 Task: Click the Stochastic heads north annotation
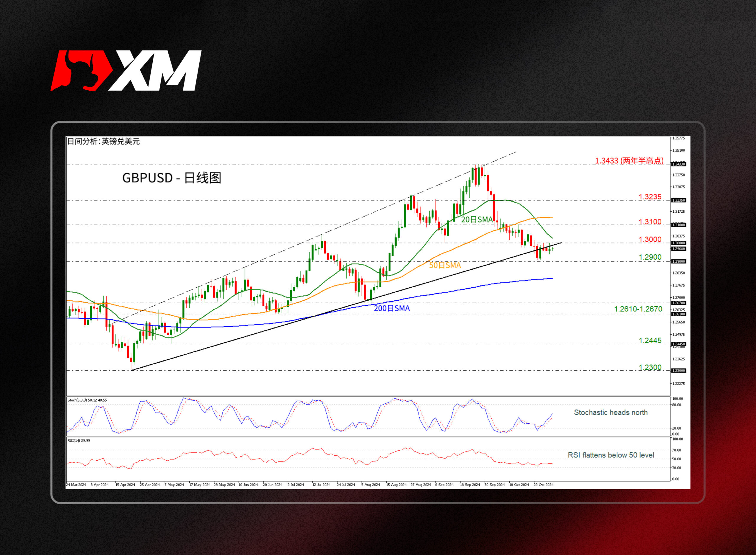click(610, 412)
